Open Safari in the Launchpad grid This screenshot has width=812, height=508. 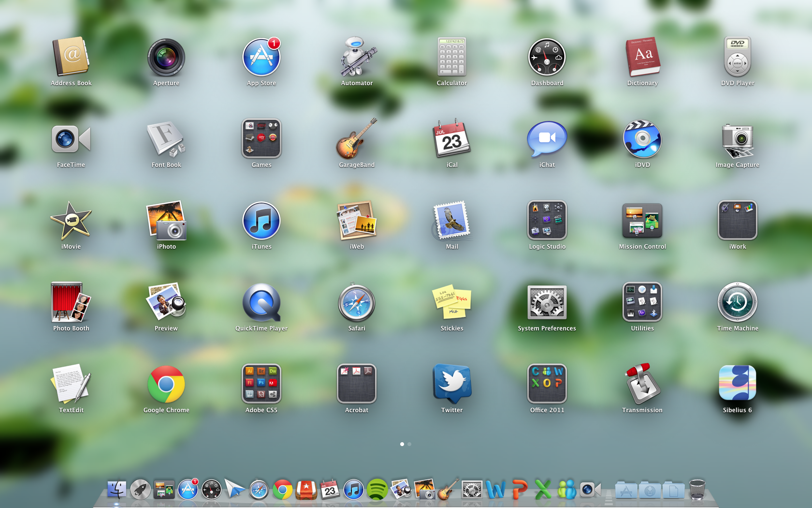357,302
